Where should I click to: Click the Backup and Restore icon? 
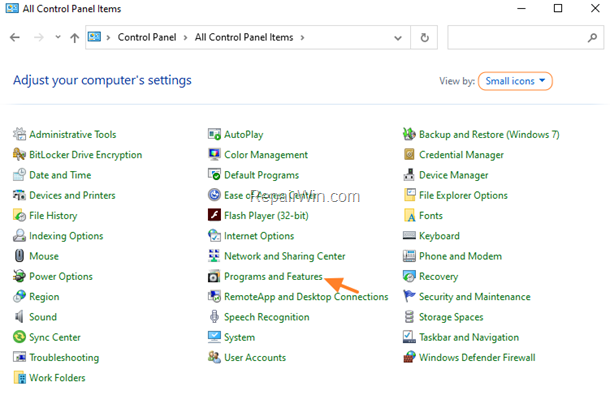409,134
